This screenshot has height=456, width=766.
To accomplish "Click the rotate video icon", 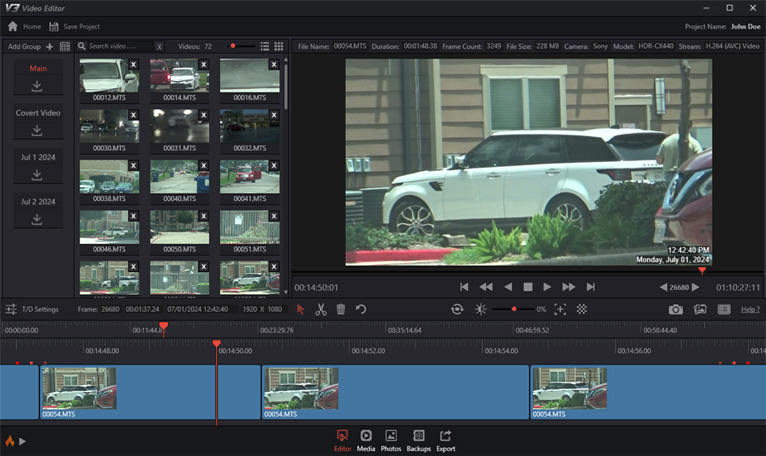I will click(x=457, y=309).
